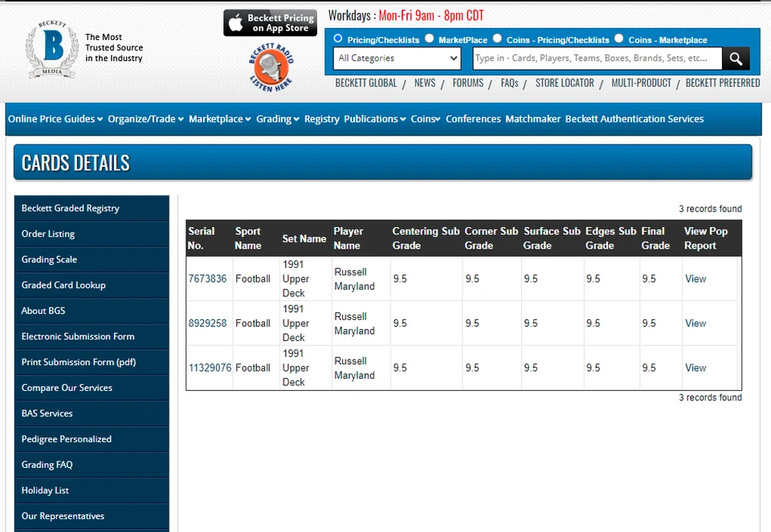The width and height of the screenshot is (771, 532).
Task: Open the BECKETT PREFERRED link
Action: point(723,83)
